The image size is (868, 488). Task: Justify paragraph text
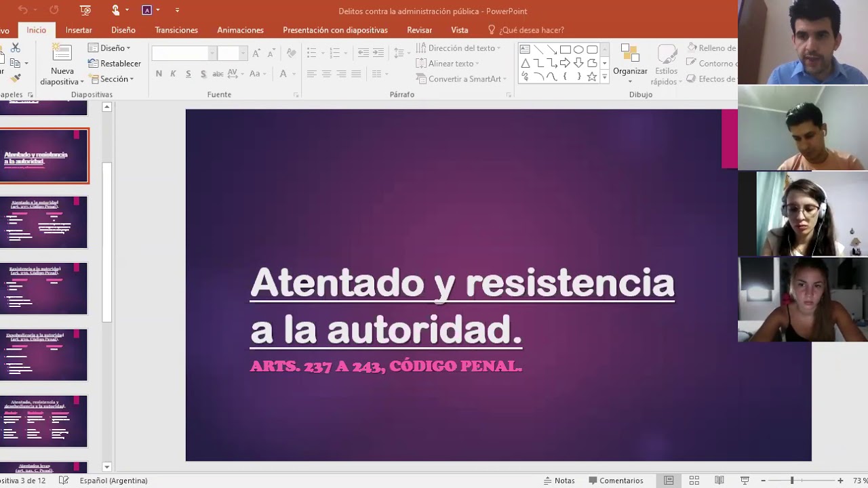(357, 74)
